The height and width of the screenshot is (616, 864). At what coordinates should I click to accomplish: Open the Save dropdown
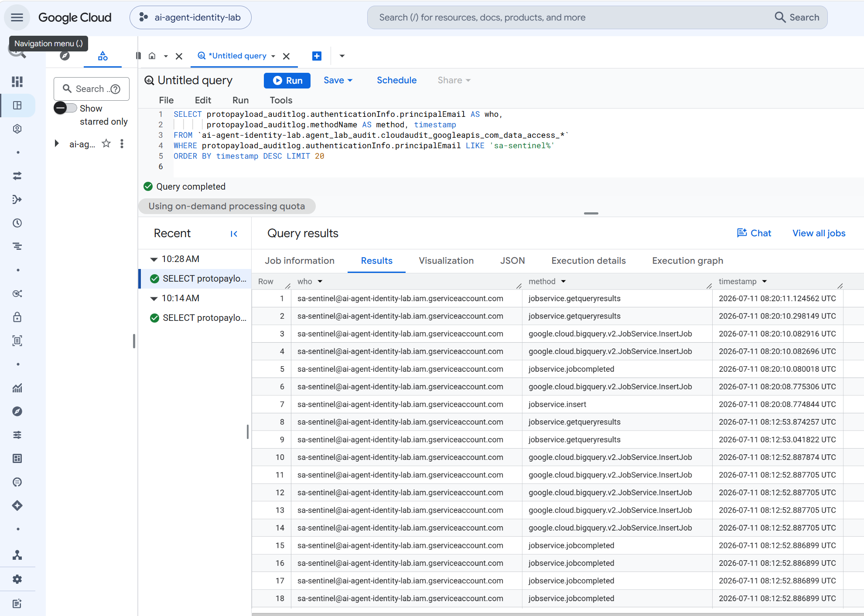click(338, 80)
